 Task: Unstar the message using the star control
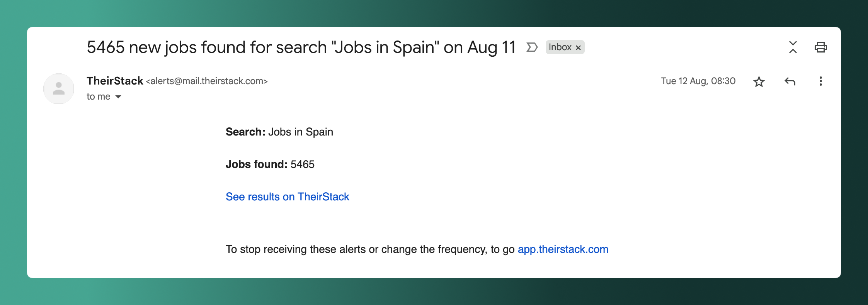[759, 81]
